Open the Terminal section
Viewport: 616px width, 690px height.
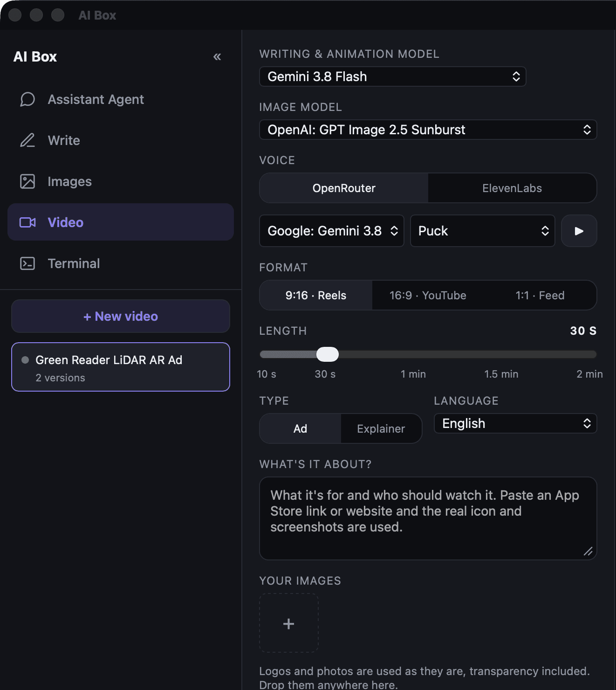point(121,263)
